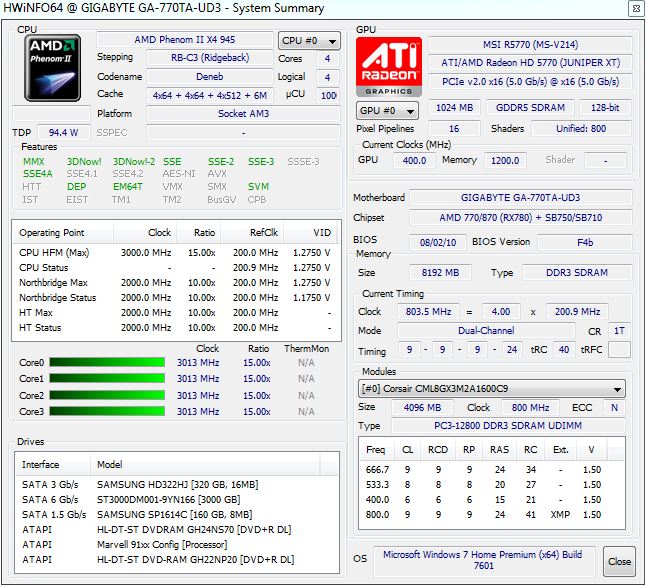The height and width of the screenshot is (586, 646).
Task: Click the 128-bit bus width field
Action: 605,108
